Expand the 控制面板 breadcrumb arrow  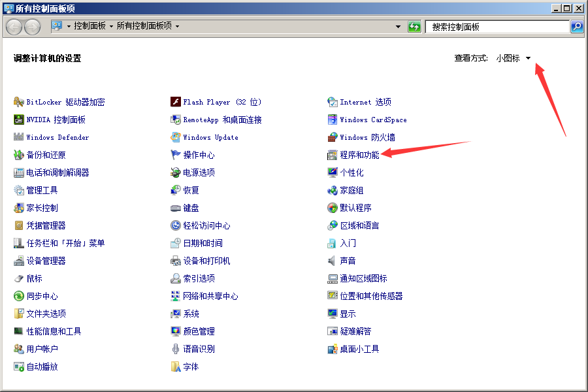click(111, 26)
